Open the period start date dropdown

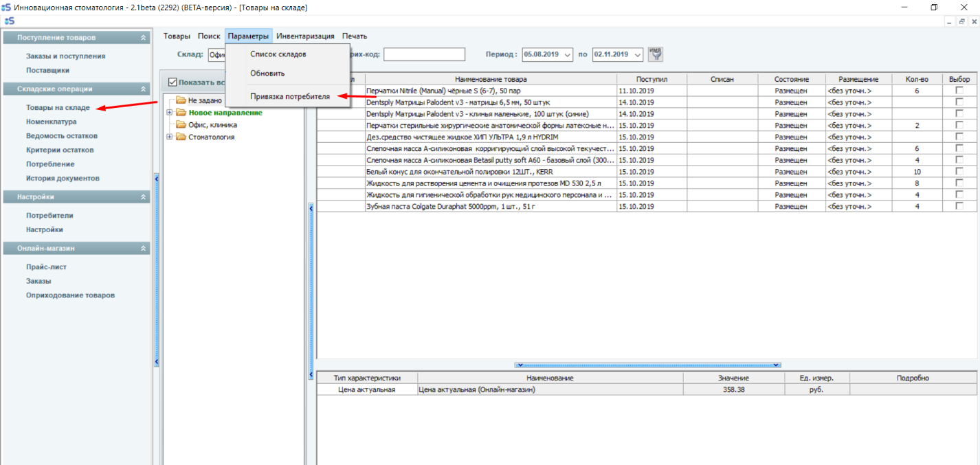click(568, 55)
